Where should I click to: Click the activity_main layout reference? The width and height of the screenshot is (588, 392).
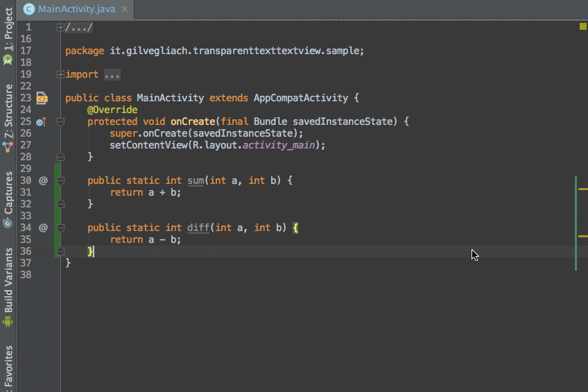tap(279, 145)
